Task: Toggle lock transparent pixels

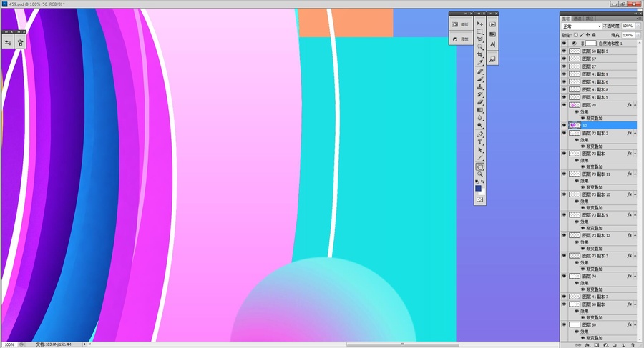Action: (x=576, y=35)
